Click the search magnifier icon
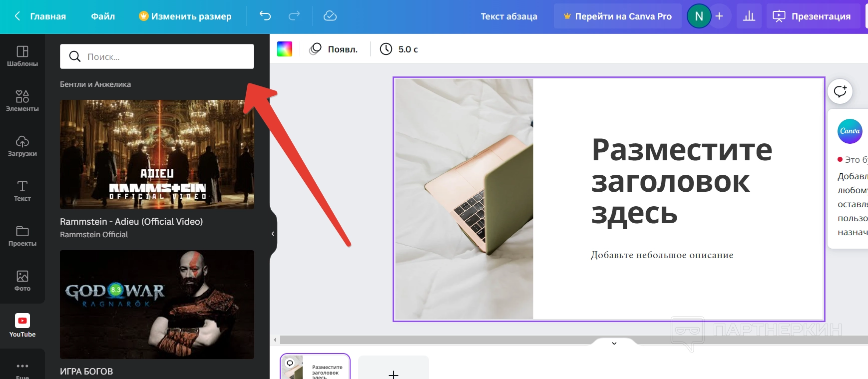The width and height of the screenshot is (868, 379). 75,56
